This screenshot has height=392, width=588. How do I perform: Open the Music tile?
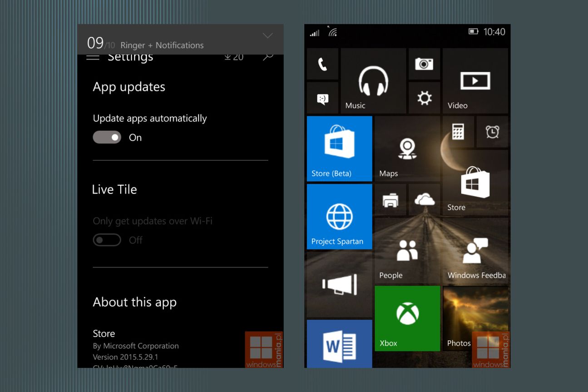[x=373, y=81]
